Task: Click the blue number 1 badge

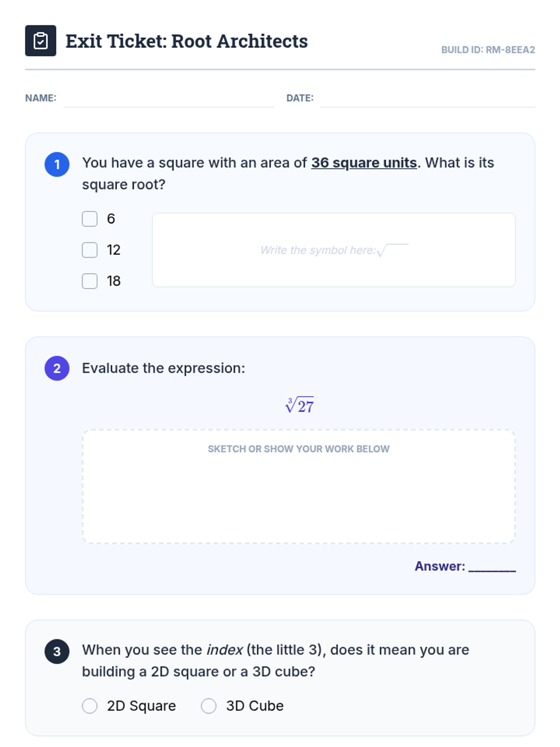Action: (57, 164)
